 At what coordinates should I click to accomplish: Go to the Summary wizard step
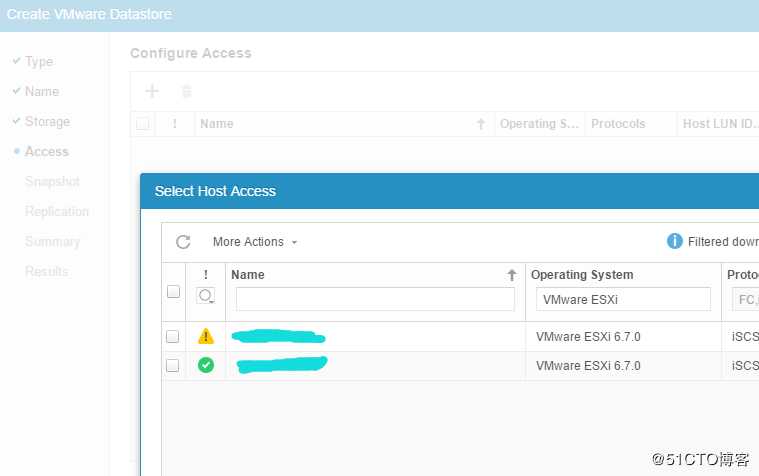(52, 242)
